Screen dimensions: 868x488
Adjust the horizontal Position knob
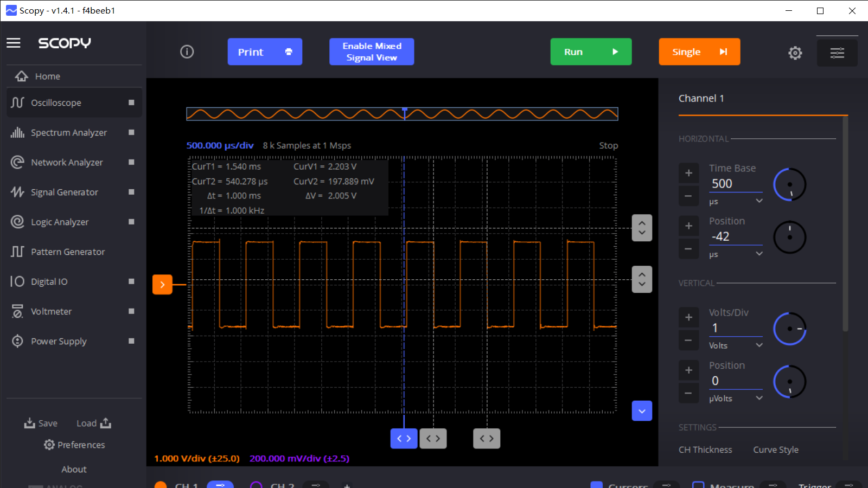(x=789, y=237)
